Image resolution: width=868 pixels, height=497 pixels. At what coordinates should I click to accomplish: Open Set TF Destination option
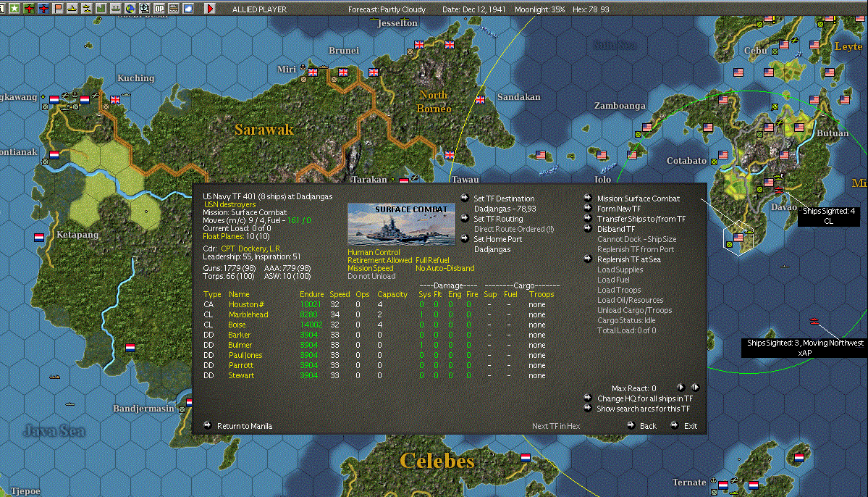504,199
